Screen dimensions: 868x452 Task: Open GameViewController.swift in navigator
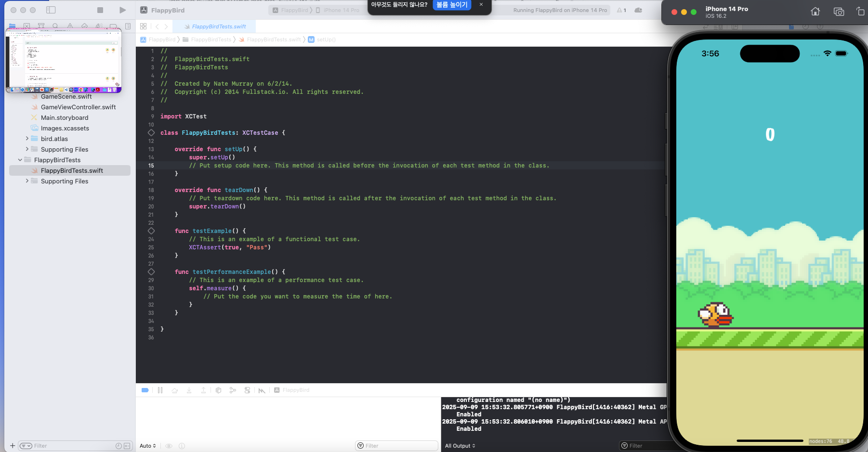[x=78, y=107]
